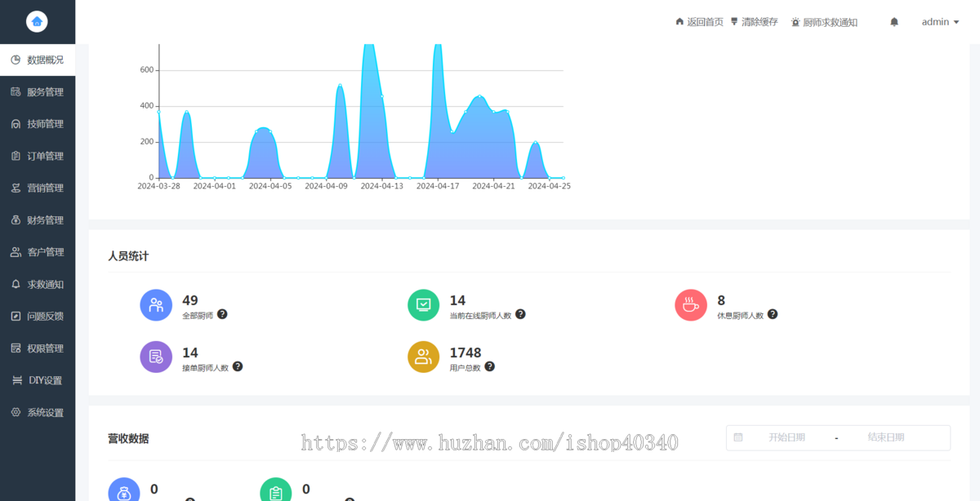
Task: Click question mark next to 接单厨师人数
Action: tap(238, 366)
